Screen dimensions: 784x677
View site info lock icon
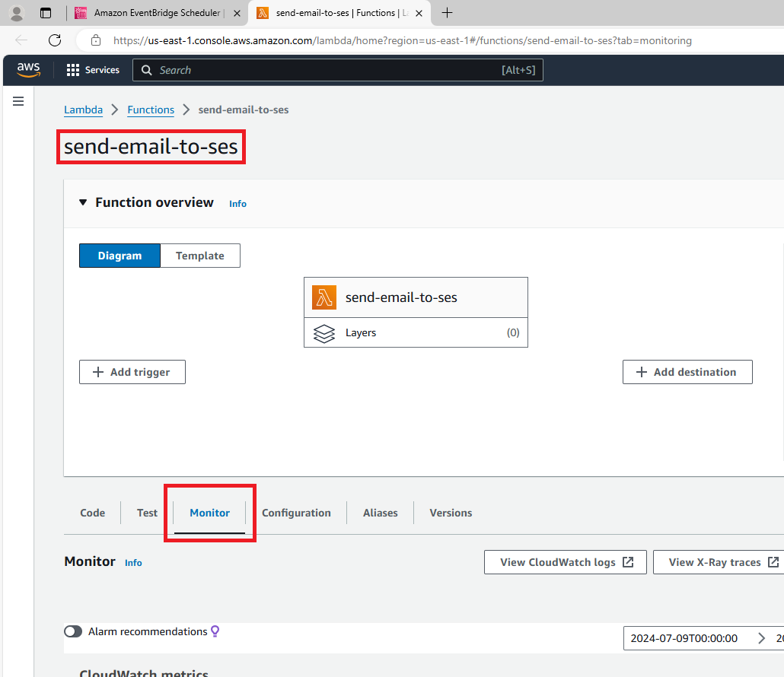click(x=96, y=40)
